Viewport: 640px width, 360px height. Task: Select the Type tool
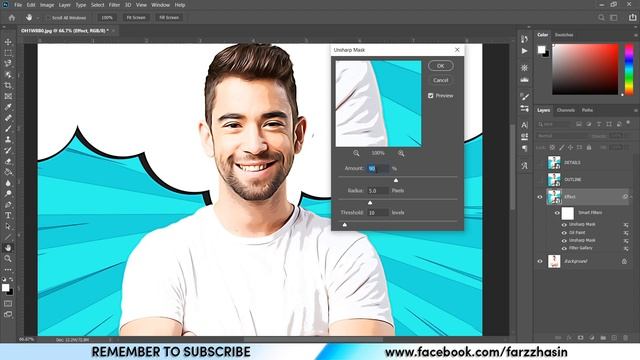point(8,216)
